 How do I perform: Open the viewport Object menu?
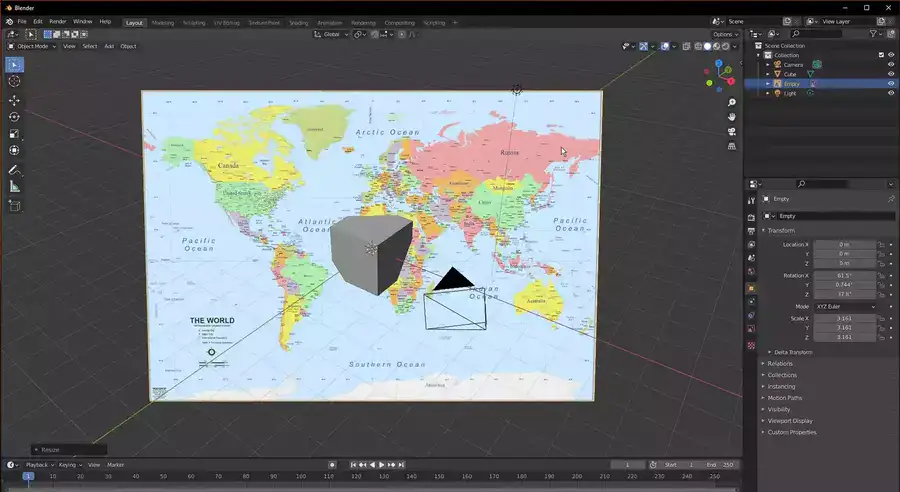point(128,47)
